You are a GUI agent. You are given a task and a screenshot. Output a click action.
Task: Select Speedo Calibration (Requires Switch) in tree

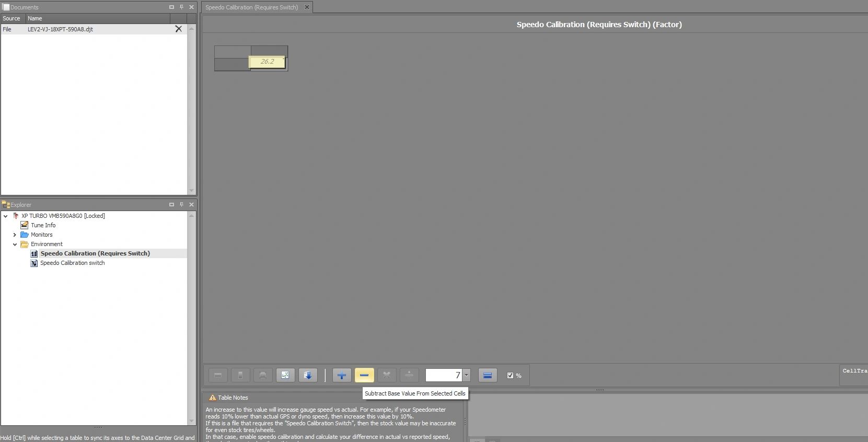pyautogui.click(x=95, y=253)
